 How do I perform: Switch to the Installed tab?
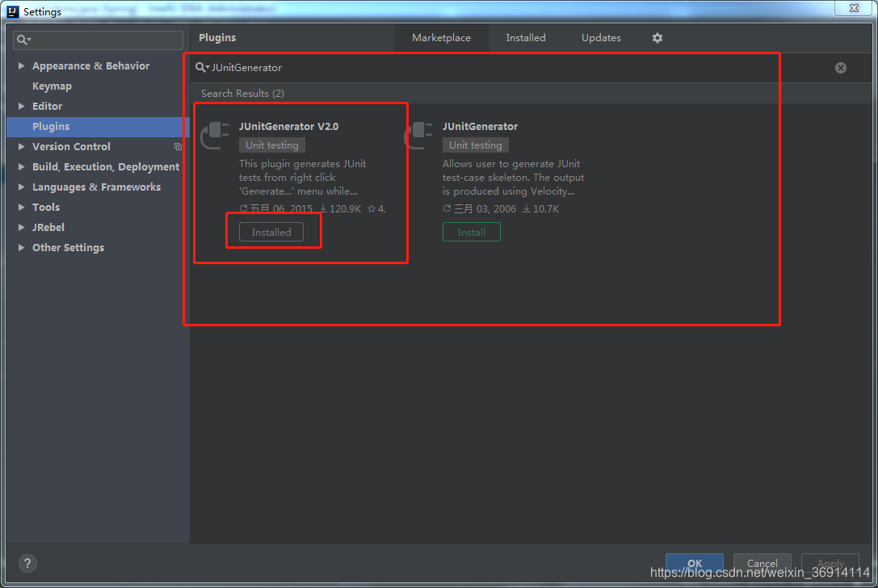pyautogui.click(x=525, y=38)
